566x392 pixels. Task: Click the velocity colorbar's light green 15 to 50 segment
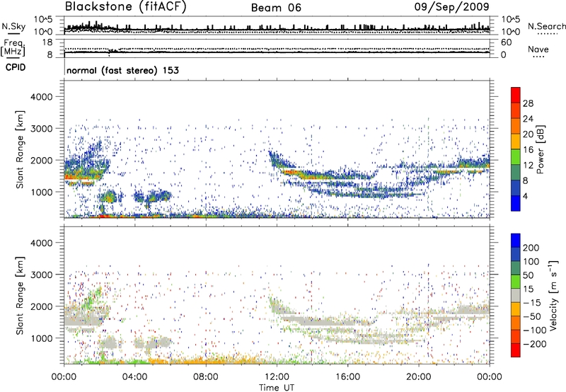(x=516, y=282)
